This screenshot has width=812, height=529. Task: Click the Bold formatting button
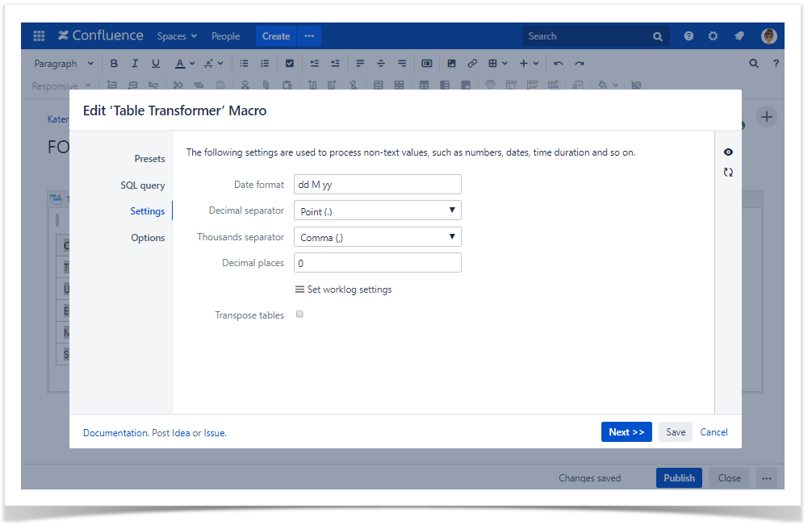click(x=114, y=64)
